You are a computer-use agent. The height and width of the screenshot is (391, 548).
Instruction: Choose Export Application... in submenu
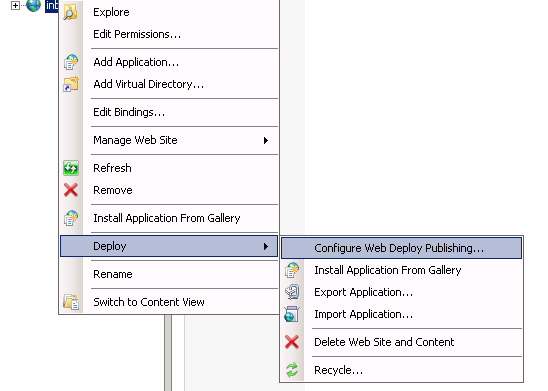click(x=402, y=292)
